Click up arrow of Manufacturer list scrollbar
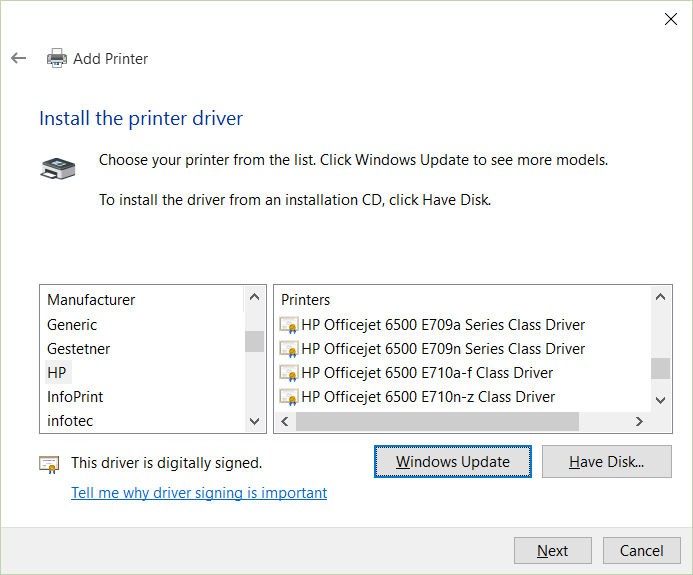 [x=254, y=297]
